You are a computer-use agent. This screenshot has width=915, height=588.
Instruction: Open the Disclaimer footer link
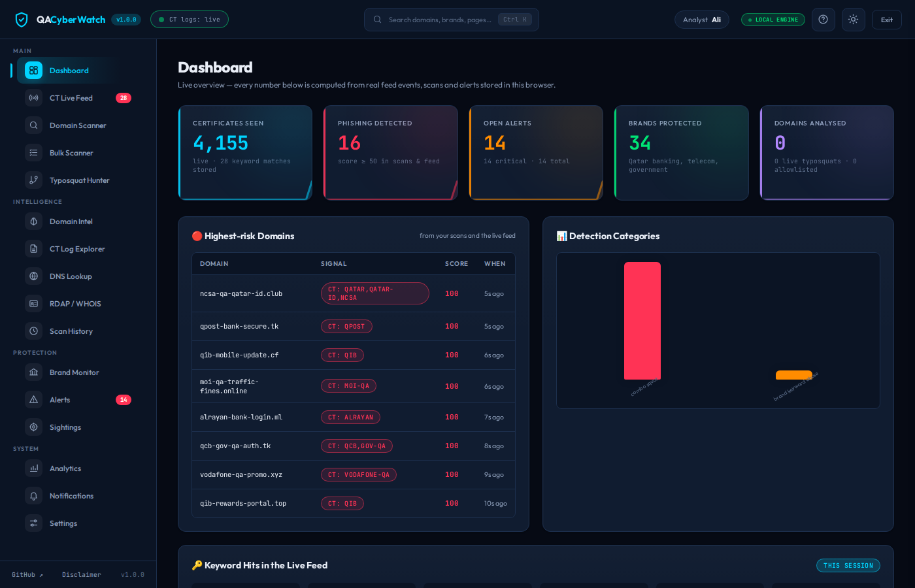pyautogui.click(x=82, y=575)
